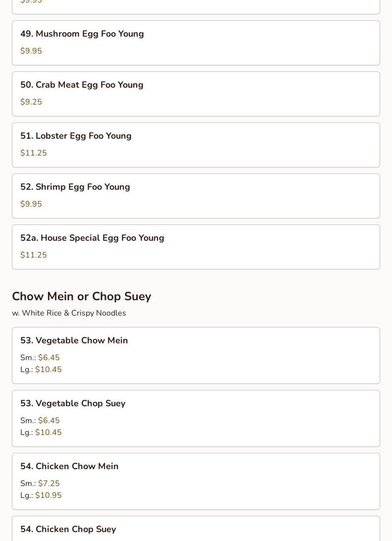Image resolution: width=392 pixels, height=541 pixels.
Task: Click the Mushroom Egg Foo Young $9.95 price
Action: (31, 51)
